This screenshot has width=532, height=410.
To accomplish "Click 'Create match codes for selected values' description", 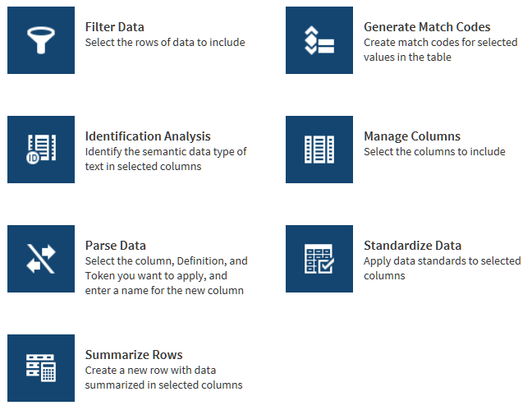I will pyautogui.click(x=440, y=49).
